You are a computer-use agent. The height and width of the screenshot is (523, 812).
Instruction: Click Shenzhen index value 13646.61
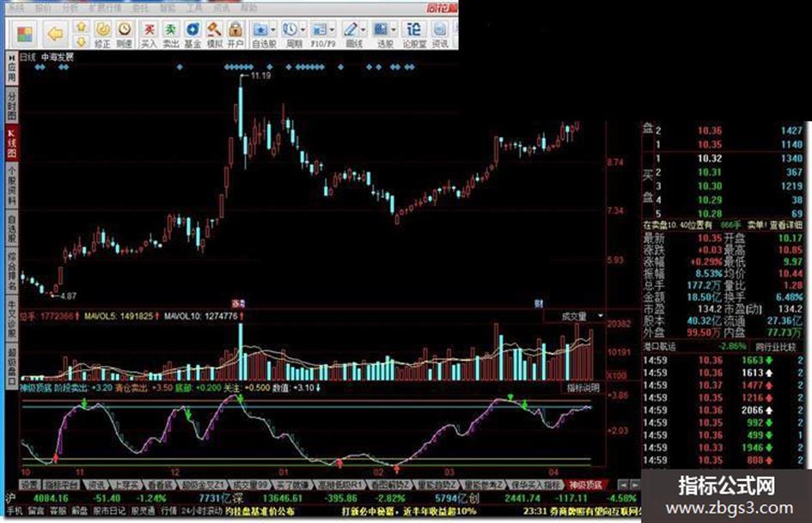282,498
